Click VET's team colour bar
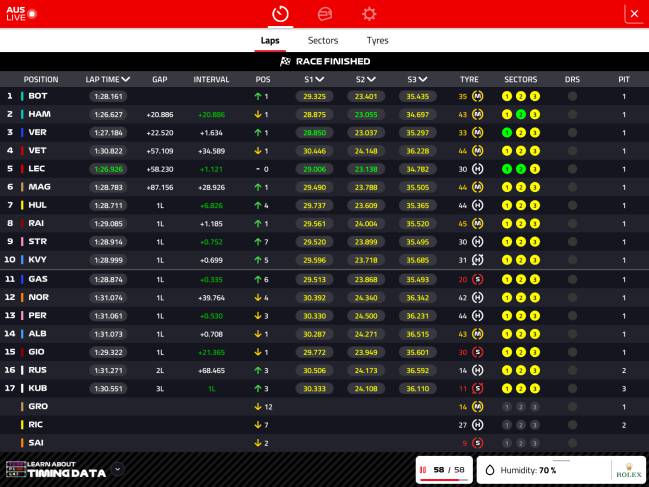Screen dimensions: 649x487 pyautogui.click(x=22, y=151)
